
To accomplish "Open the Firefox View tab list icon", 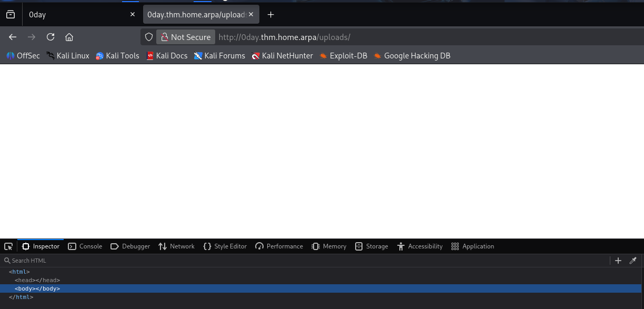I will [11, 15].
